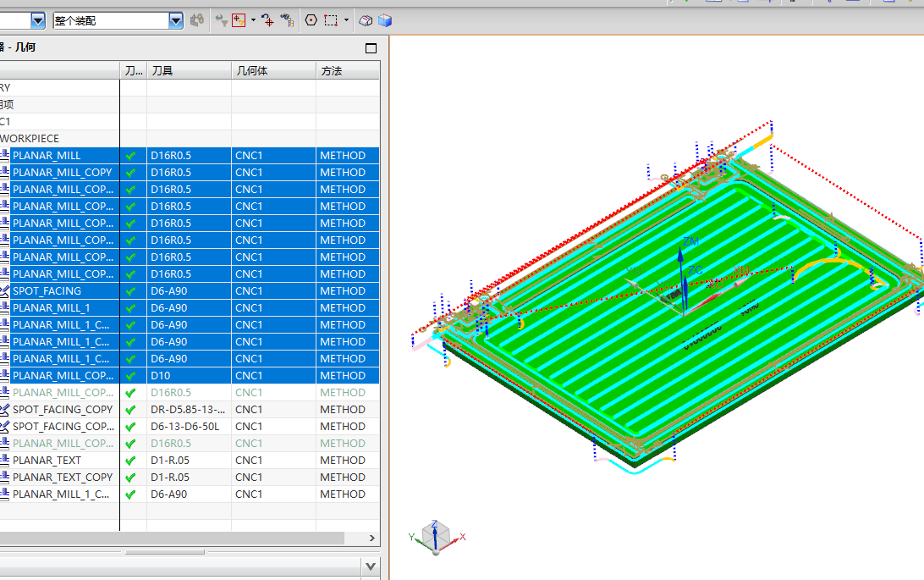The image size is (924, 580).
Task: Click the 几何体 column header
Action: (273, 71)
